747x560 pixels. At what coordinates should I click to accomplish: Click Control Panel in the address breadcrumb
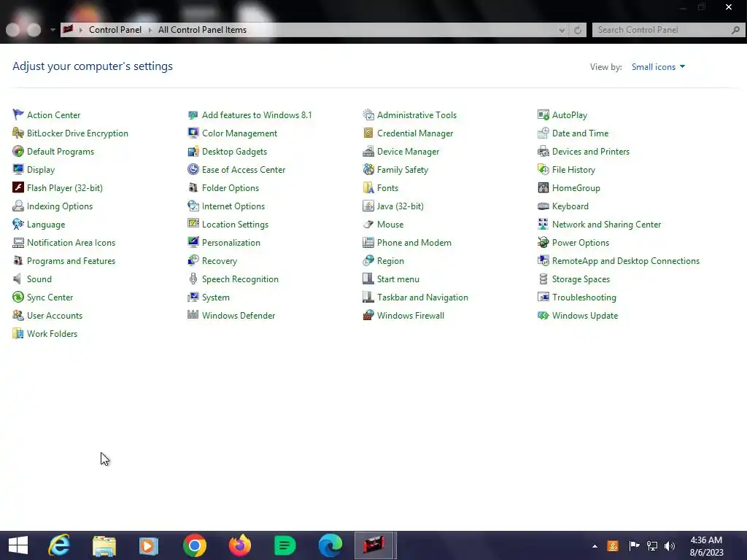[115, 29]
